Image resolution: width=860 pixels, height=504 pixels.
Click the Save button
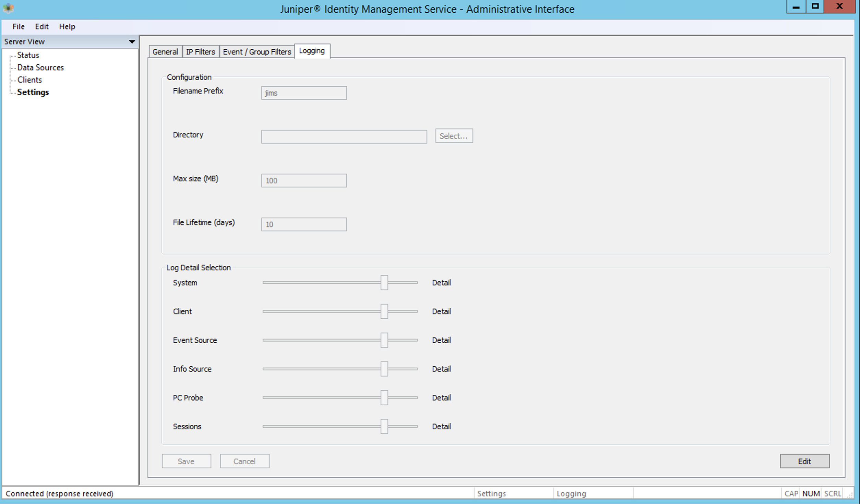coord(186,461)
